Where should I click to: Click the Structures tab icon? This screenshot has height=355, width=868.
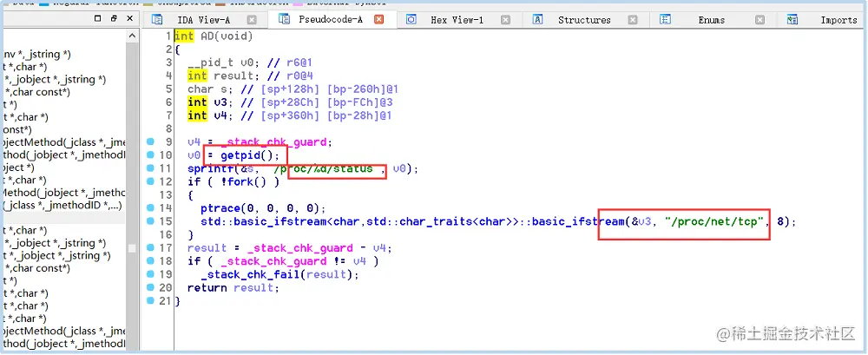pos(537,20)
